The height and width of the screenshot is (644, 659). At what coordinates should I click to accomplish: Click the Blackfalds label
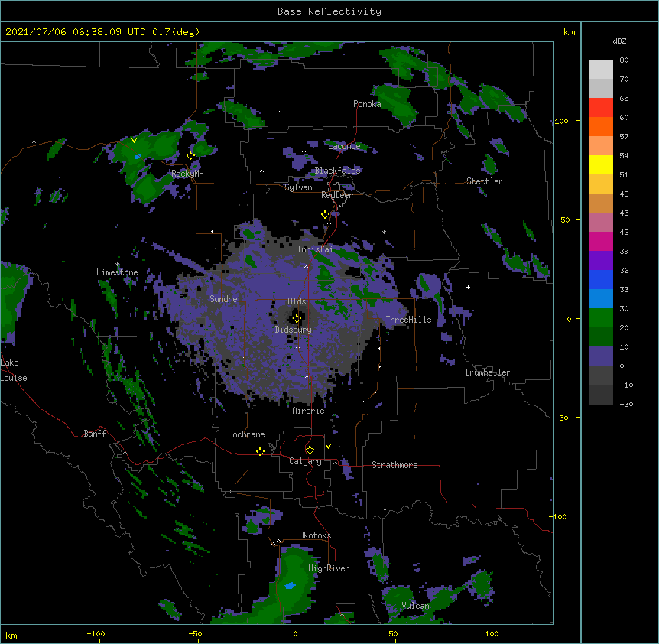tap(337, 171)
